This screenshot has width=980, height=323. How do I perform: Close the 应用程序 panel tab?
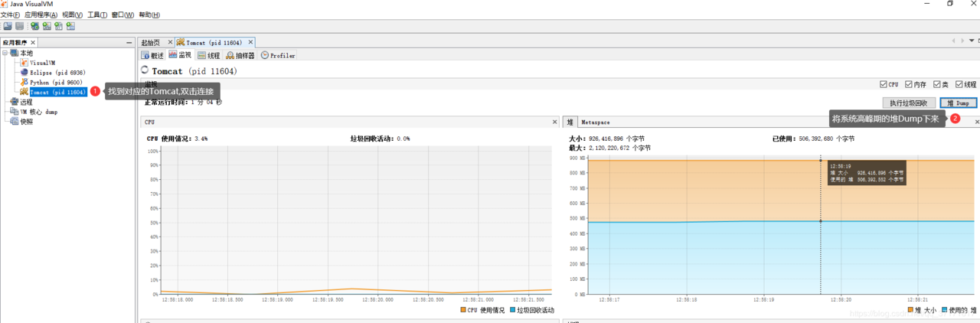pos(33,43)
